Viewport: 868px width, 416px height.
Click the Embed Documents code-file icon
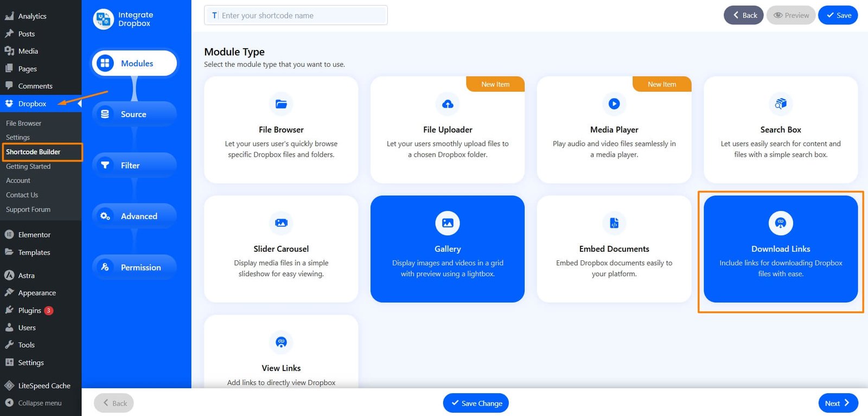tap(614, 223)
